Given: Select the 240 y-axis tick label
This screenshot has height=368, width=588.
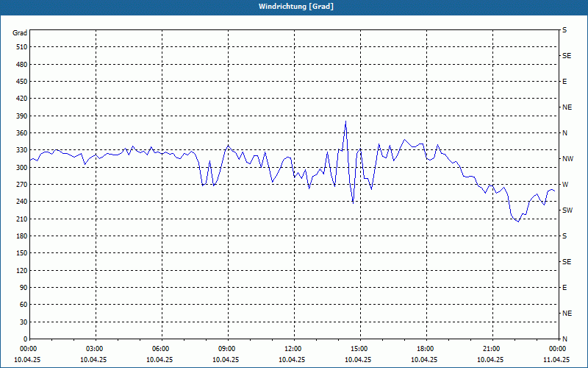Looking at the screenshot, I should 21,202.
